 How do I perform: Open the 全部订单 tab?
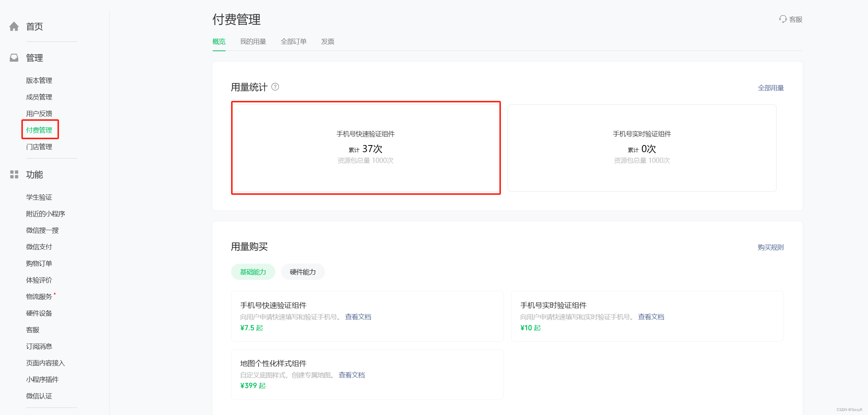tap(294, 42)
